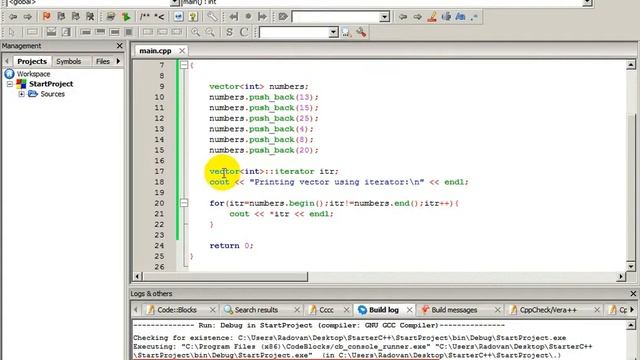Click the upper toolbar search input field
Screen dimensions: 640x360
click(336, 17)
